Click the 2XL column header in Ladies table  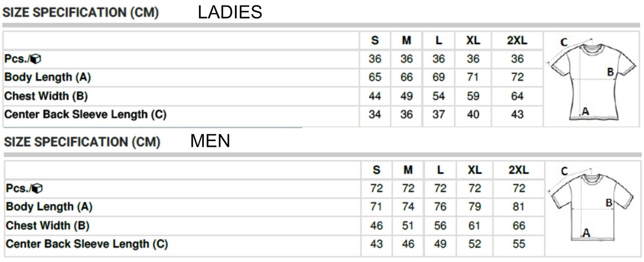click(x=517, y=41)
